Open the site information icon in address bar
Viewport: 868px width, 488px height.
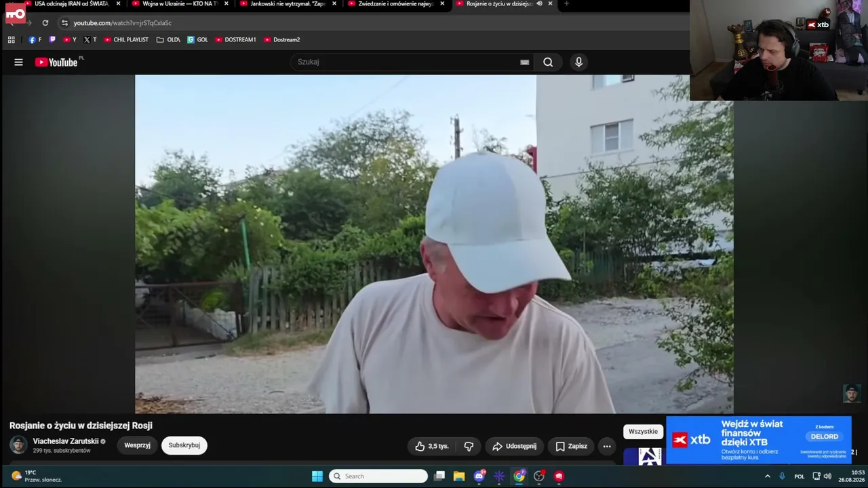pos(64,23)
